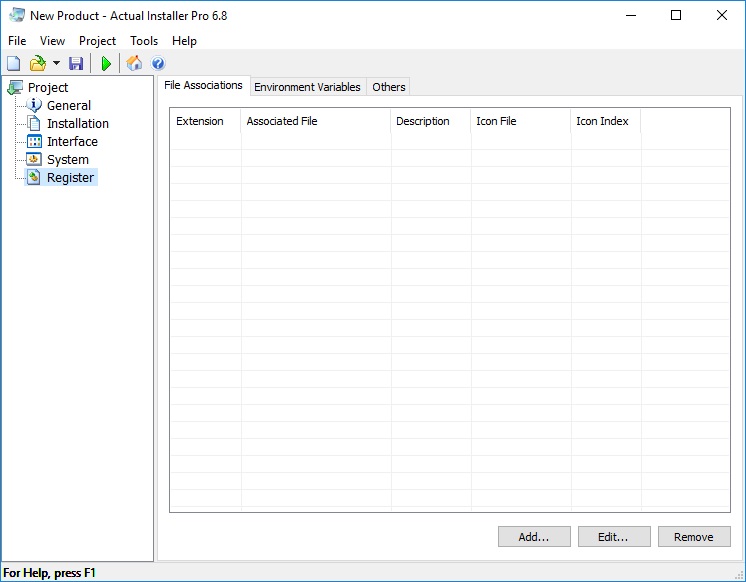Viewport: 746px width, 582px height.
Task: Maximize the Actual Installer window
Action: (x=676, y=15)
